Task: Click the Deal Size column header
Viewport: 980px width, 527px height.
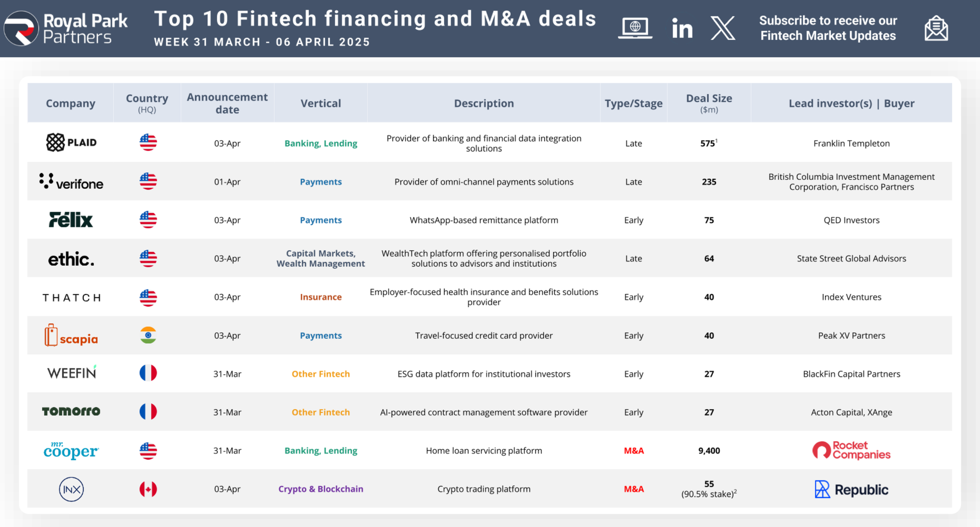Action: (709, 103)
